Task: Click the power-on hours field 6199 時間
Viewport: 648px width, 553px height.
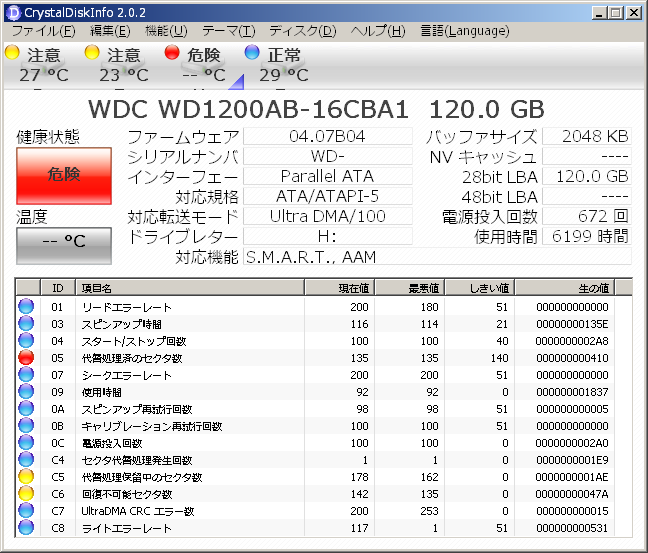Action: click(x=587, y=236)
